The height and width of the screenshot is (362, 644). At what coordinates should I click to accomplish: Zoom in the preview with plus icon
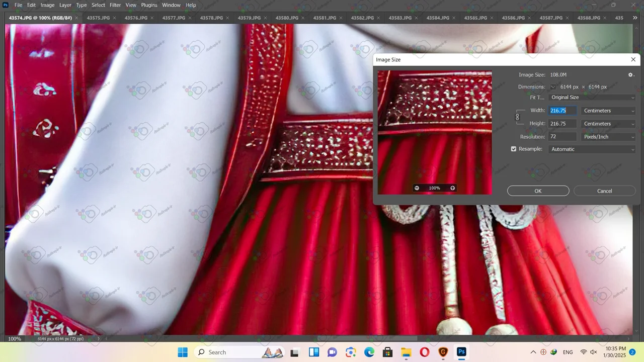pos(452,188)
